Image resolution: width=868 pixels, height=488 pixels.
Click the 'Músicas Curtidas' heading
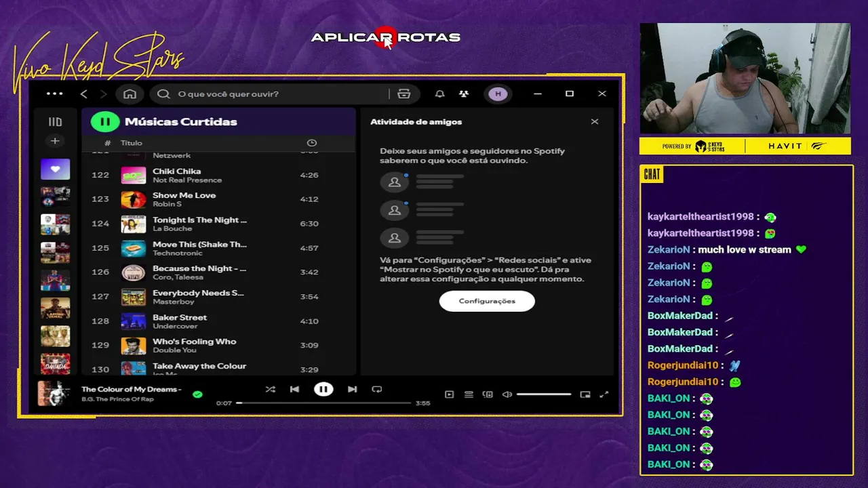point(180,122)
